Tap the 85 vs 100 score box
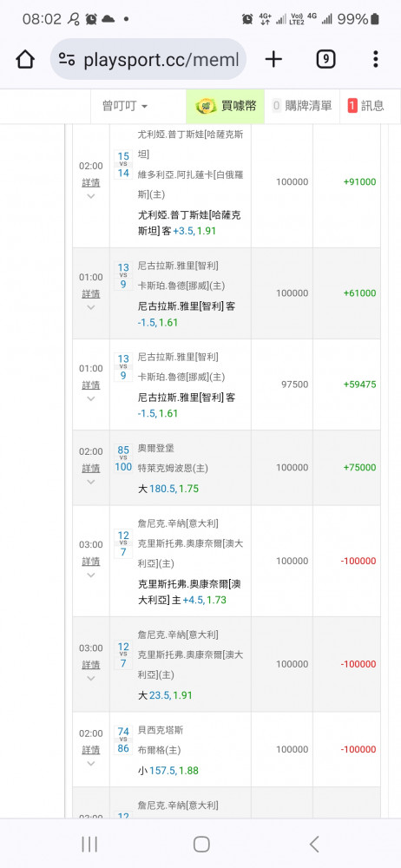The height and width of the screenshot is (868, 401). (x=123, y=458)
